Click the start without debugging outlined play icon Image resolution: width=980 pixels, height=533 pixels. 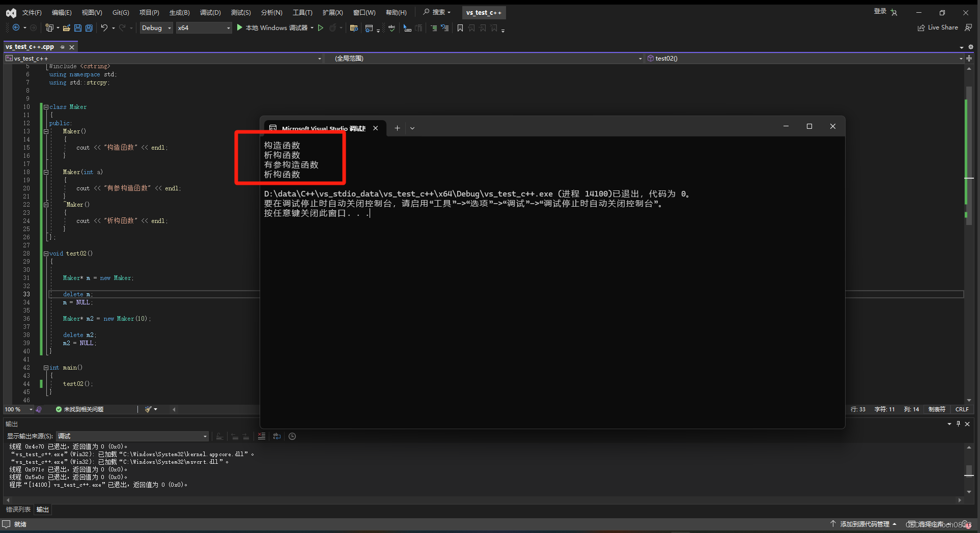(321, 28)
